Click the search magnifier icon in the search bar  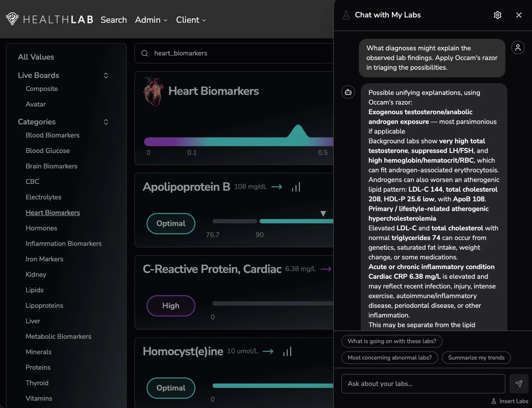[145, 53]
